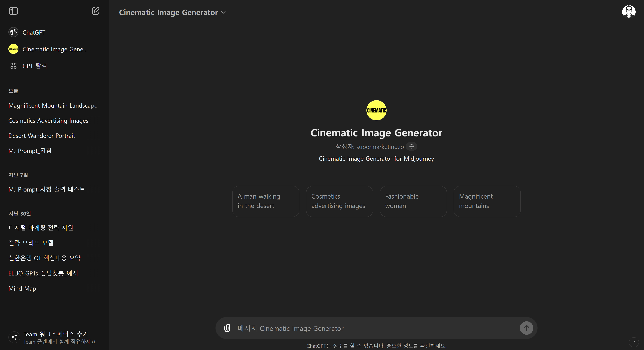Click the 지난 30일 section header
The image size is (644, 350).
coord(19,213)
